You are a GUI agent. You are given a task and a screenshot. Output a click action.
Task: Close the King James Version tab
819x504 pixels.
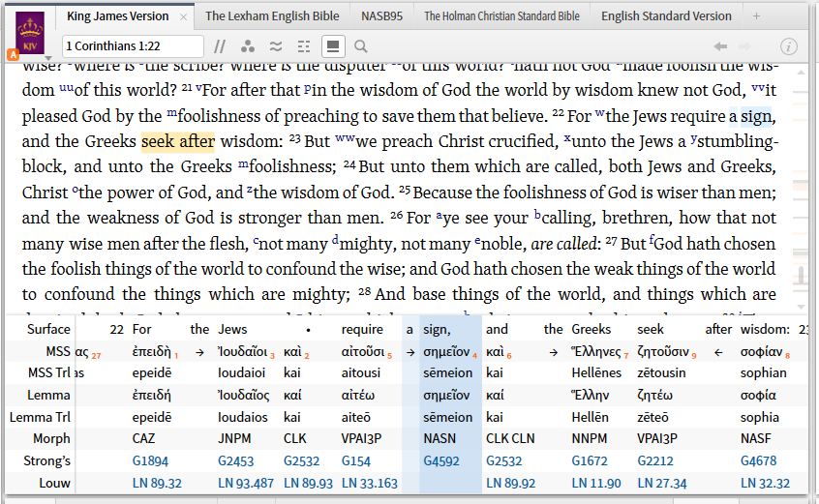183,16
